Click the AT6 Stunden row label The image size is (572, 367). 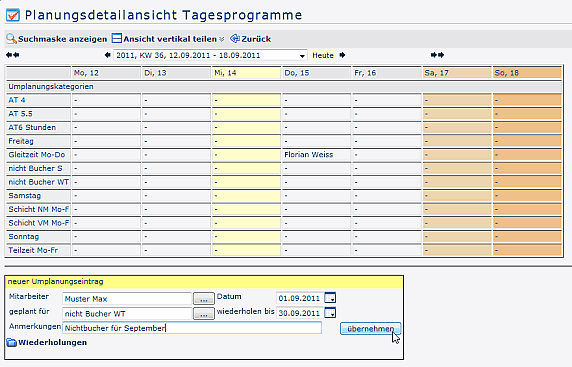tap(38, 127)
